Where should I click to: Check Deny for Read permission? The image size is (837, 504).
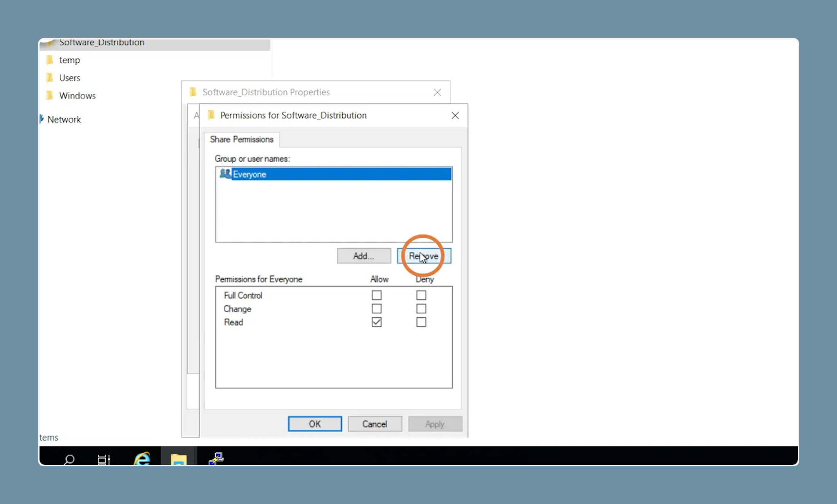[x=421, y=322]
